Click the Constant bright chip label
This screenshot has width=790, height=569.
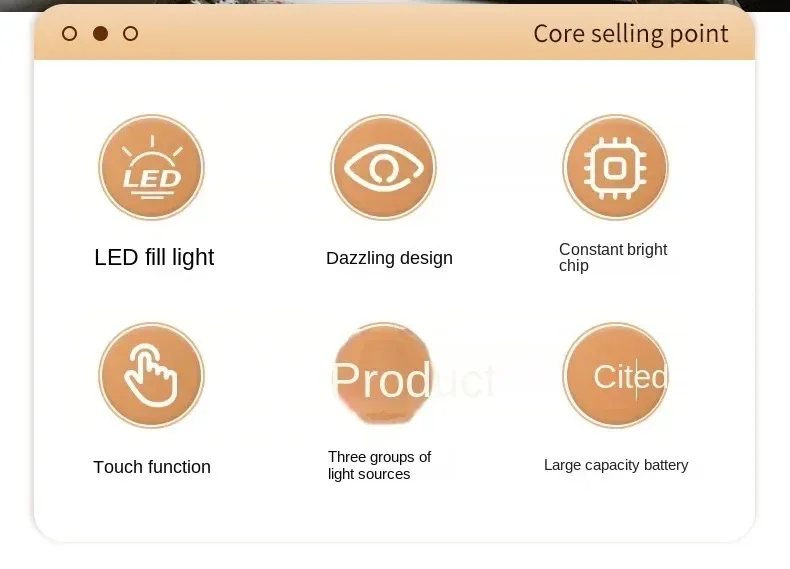tap(613, 257)
